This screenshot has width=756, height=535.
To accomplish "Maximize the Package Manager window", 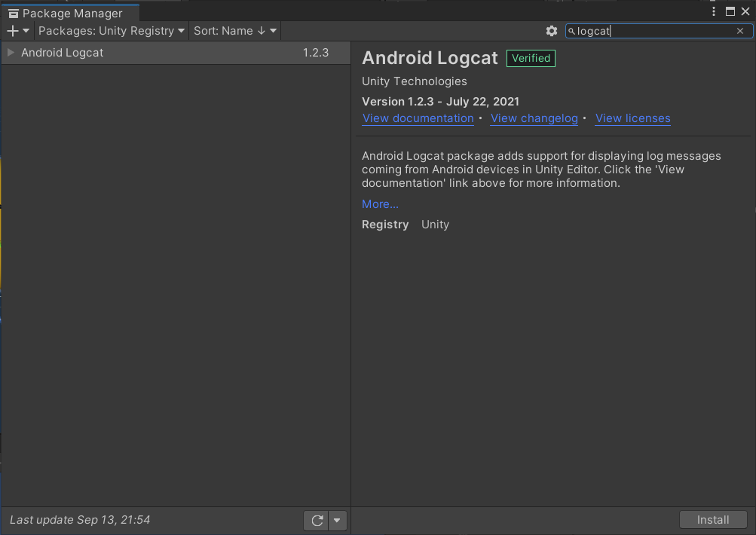I will 730,11.
